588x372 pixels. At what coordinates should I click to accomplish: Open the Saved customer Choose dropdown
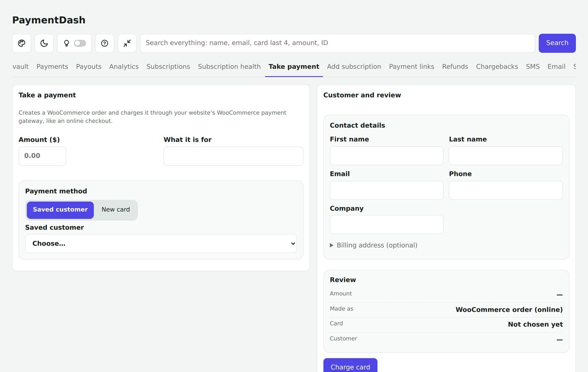pyautogui.click(x=161, y=244)
